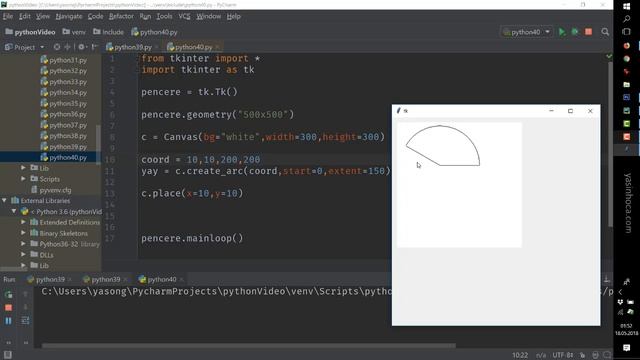This screenshot has height=360, width=640.
Task: Click pythonVideo breadcrumb
Action: coord(30,32)
